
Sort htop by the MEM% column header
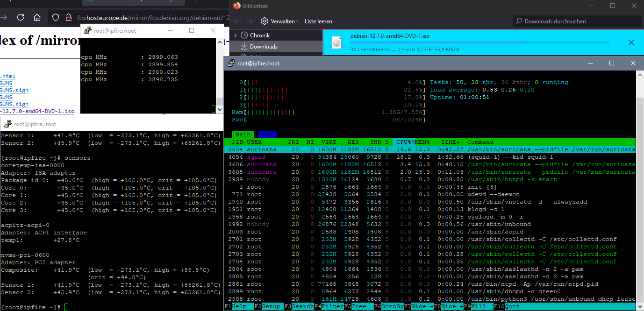(422, 142)
